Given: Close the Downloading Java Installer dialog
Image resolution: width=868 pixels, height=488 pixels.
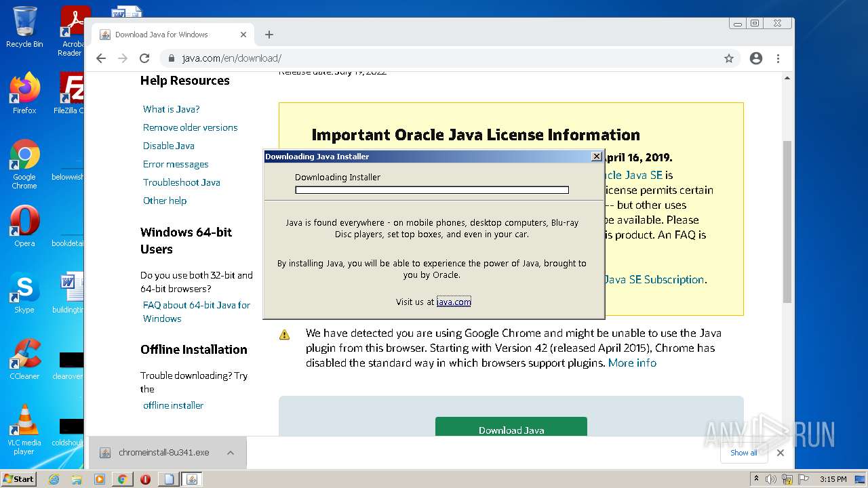Looking at the screenshot, I should tap(597, 157).
